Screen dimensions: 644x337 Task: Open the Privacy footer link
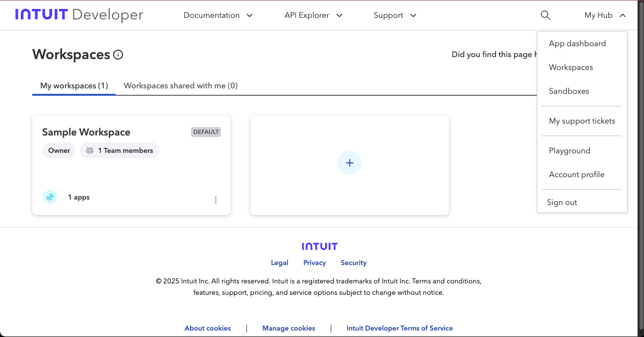315,263
